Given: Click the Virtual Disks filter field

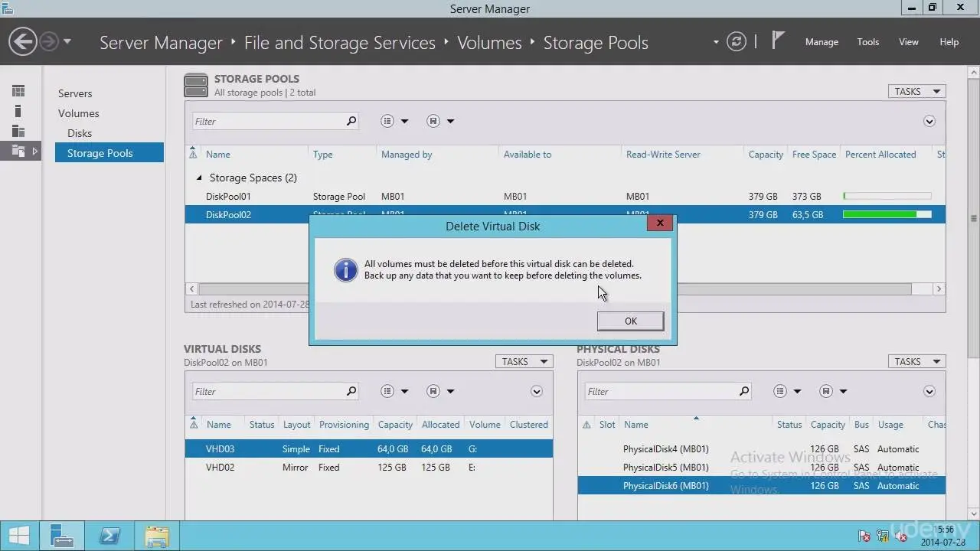Looking at the screenshot, I should [267, 391].
